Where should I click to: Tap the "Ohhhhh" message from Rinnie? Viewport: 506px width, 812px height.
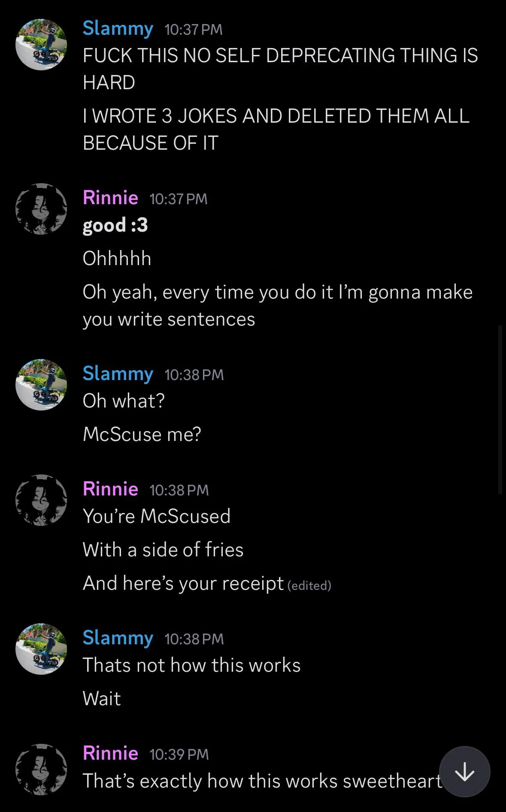pyautogui.click(x=117, y=259)
